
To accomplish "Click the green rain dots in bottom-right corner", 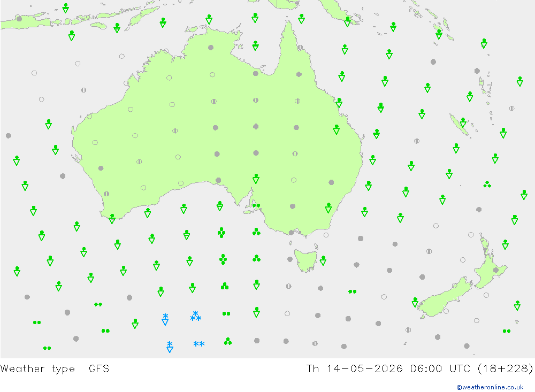I will [x=507, y=331].
